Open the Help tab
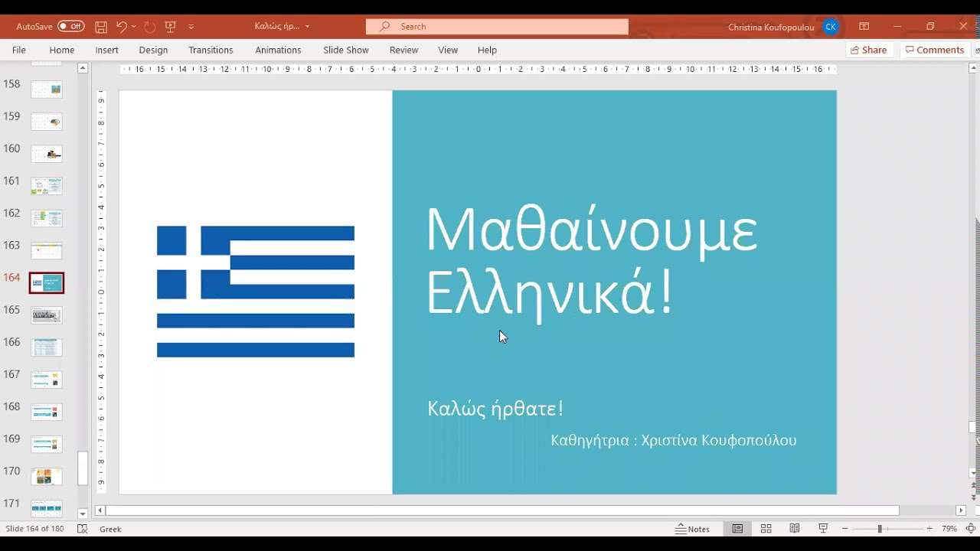The image size is (980, 551). point(487,50)
